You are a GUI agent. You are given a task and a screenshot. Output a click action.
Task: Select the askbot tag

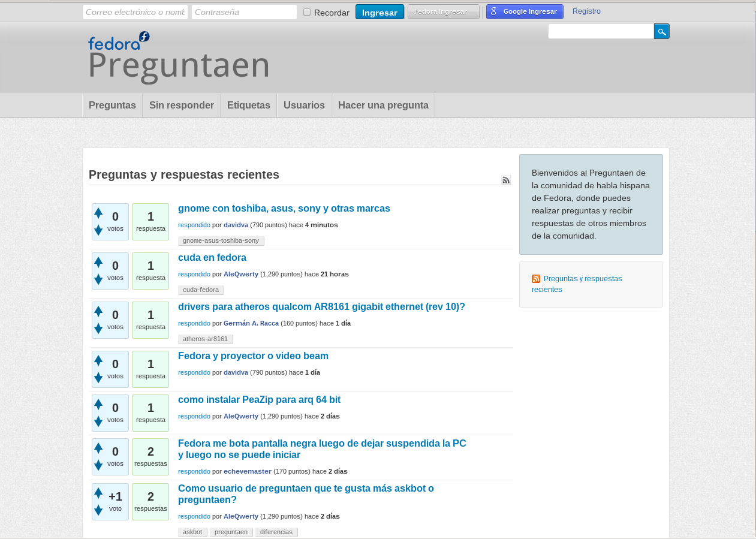(192, 532)
